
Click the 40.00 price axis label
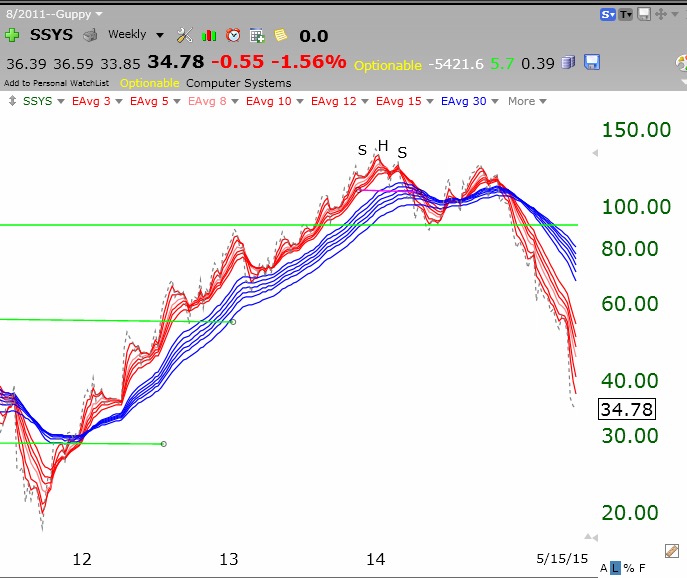coord(630,380)
